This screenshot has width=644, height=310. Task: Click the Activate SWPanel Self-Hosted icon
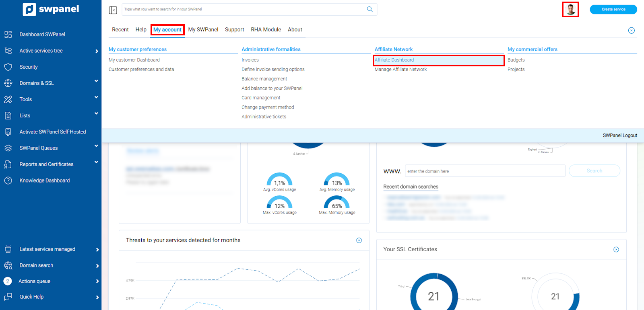pyautogui.click(x=8, y=132)
